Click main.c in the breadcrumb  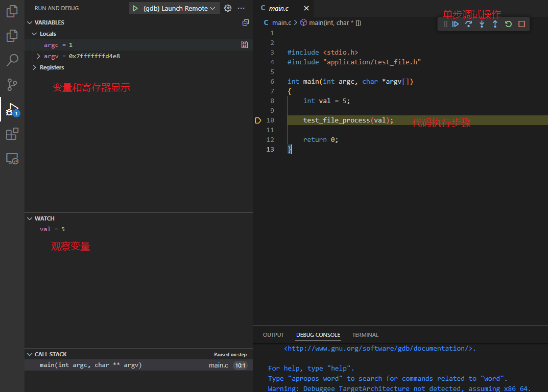[x=282, y=22]
